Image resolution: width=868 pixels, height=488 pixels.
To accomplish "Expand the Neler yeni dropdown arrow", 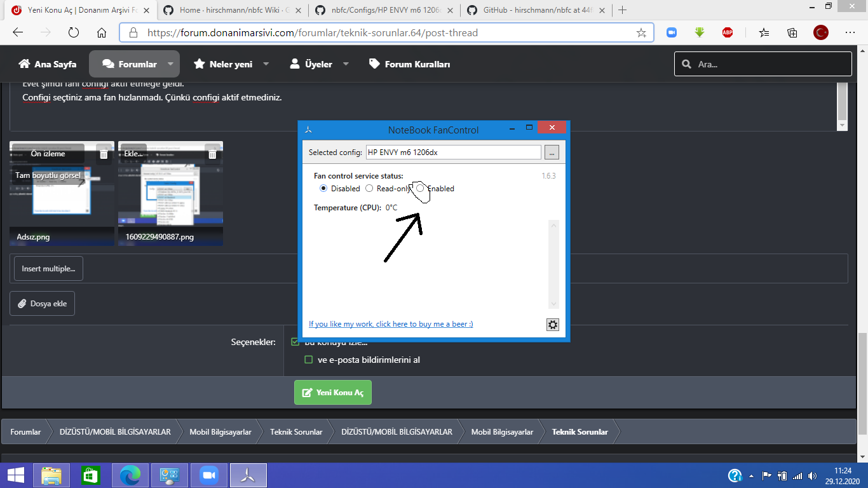I will (x=266, y=64).
